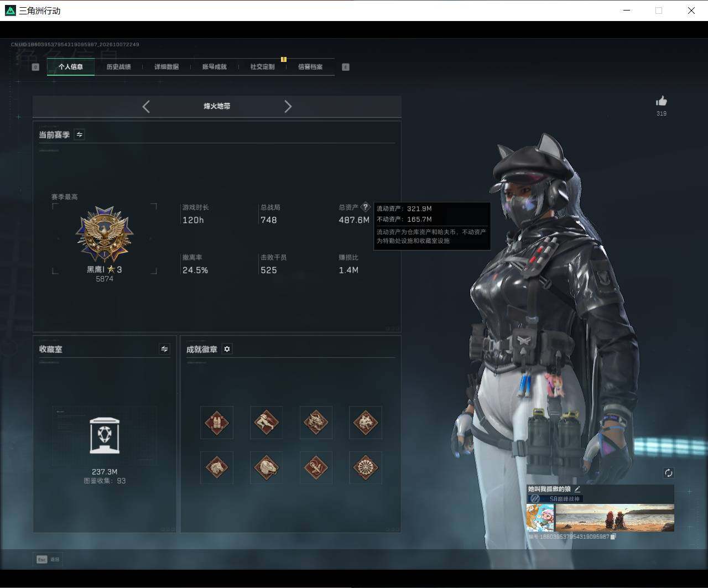Open the 详细数据 tab
Screen dimensions: 708x588
click(x=166, y=67)
